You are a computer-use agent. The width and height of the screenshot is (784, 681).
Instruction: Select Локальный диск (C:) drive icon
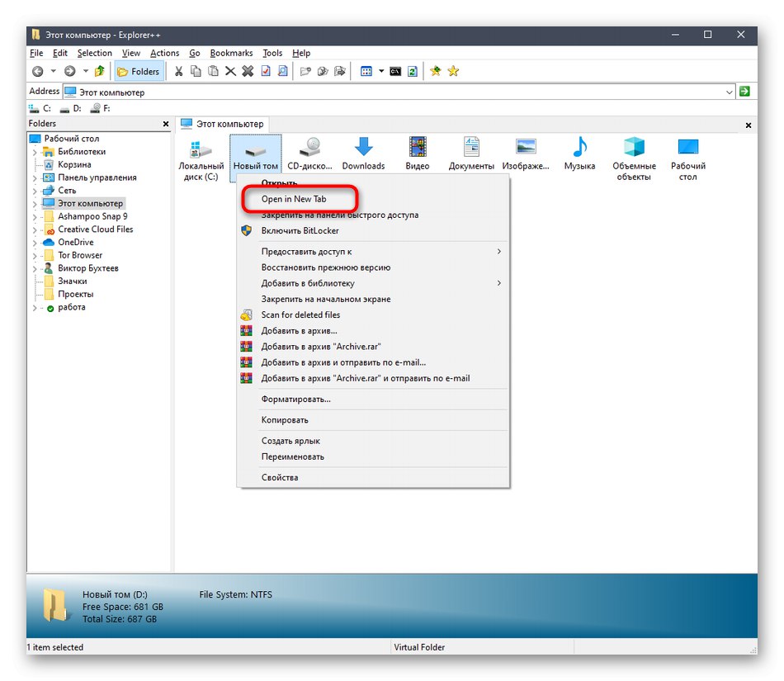[201, 159]
